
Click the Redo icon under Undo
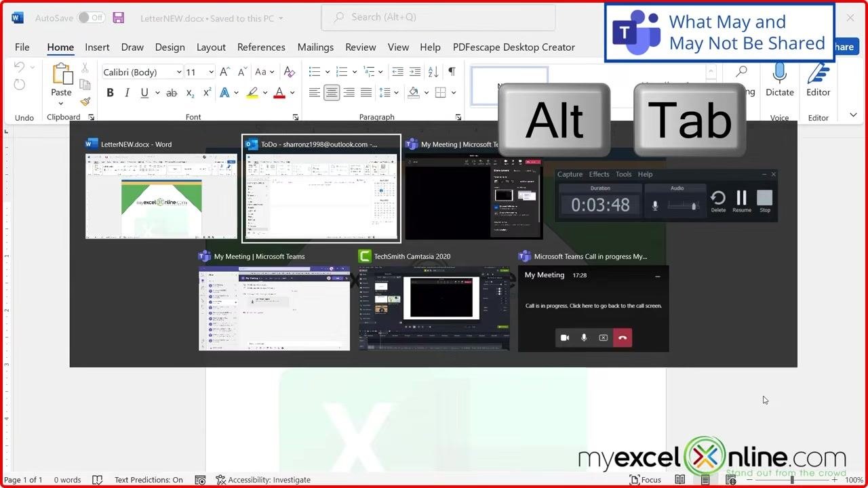tap(19, 85)
